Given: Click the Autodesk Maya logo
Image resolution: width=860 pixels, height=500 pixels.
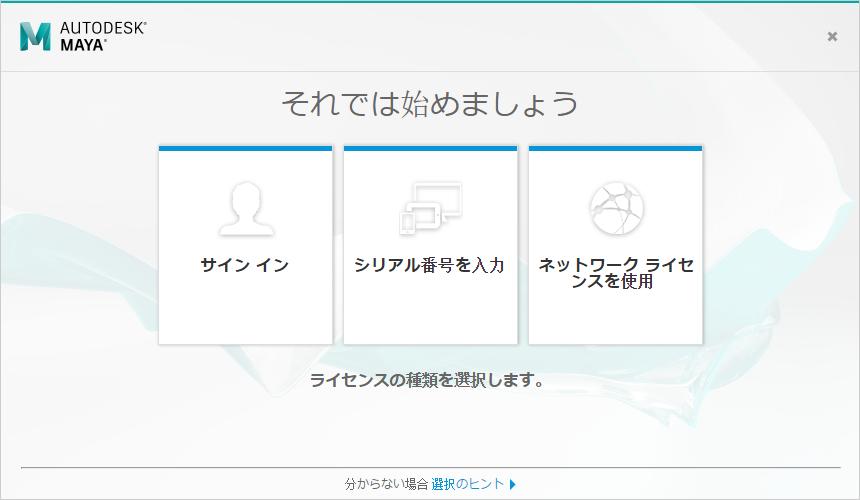Looking at the screenshot, I should pos(83,37).
